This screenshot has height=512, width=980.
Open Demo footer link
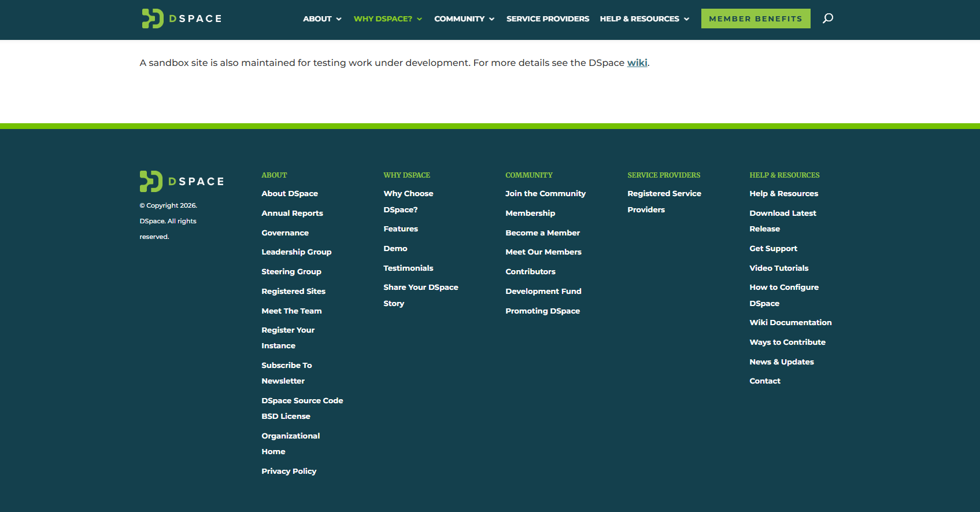point(395,248)
